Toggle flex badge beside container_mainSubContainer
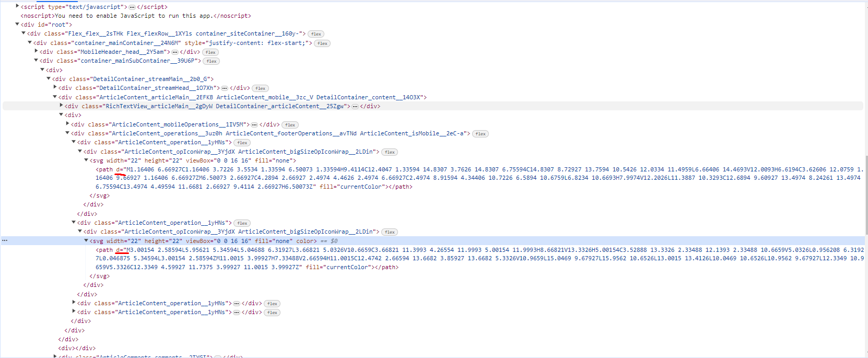Image resolution: width=868 pixels, height=358 pixels. pos(211,61)
